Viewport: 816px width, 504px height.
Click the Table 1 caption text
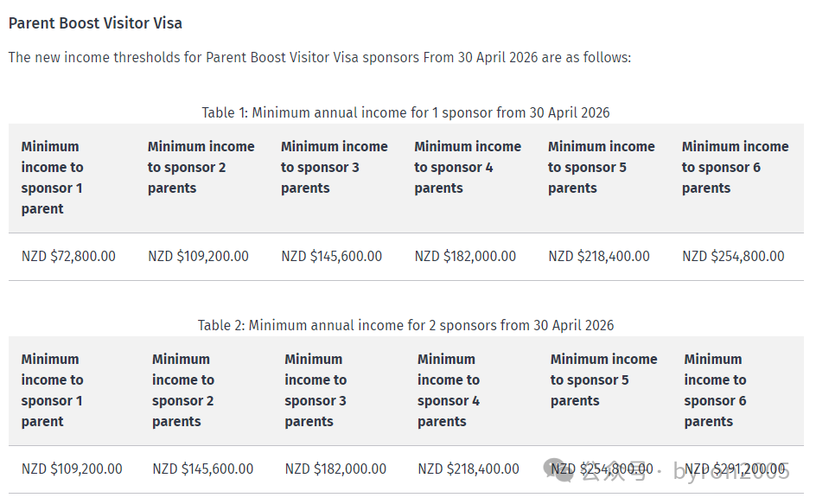405,112
